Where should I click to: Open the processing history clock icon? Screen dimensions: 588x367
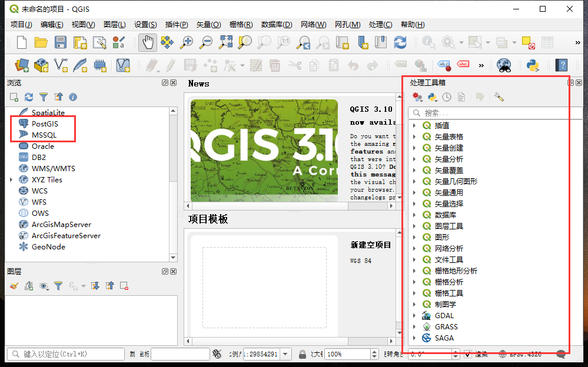click(x=447, y=97)
